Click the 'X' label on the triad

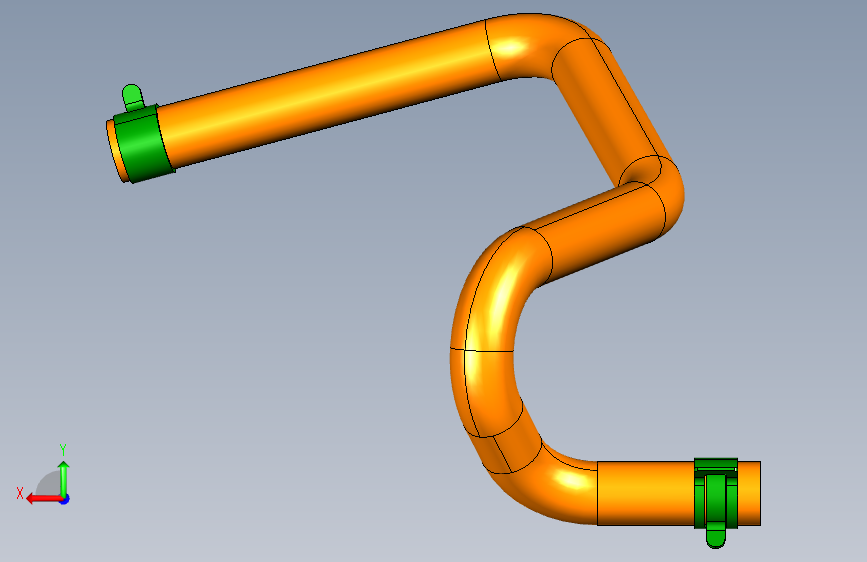tap(20, 493)
